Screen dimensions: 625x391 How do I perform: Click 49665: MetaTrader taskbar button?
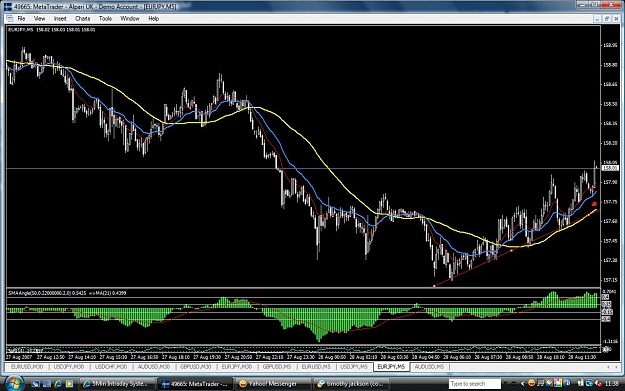point(196,384)
